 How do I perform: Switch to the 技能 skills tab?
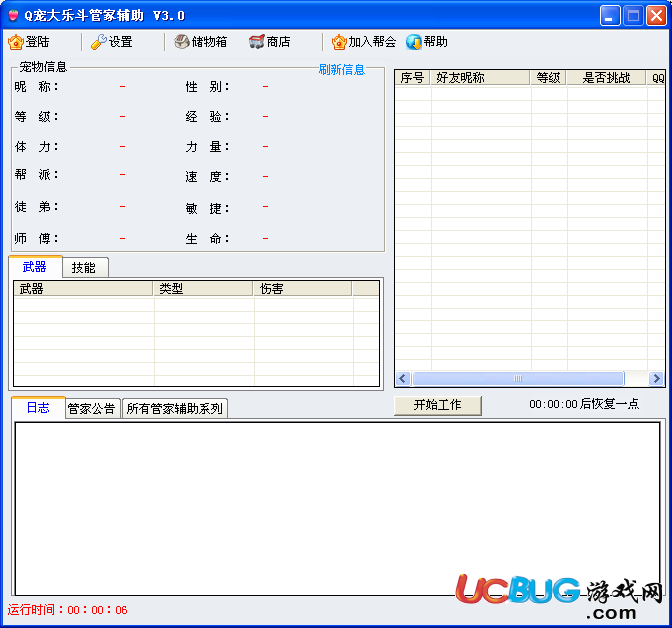pos(84,268)
